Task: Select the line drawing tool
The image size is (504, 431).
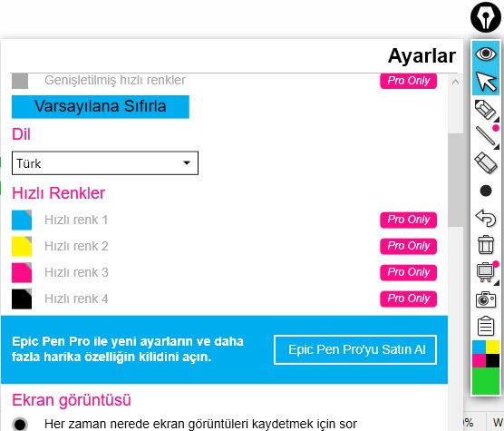Action: tap(486, 136)
